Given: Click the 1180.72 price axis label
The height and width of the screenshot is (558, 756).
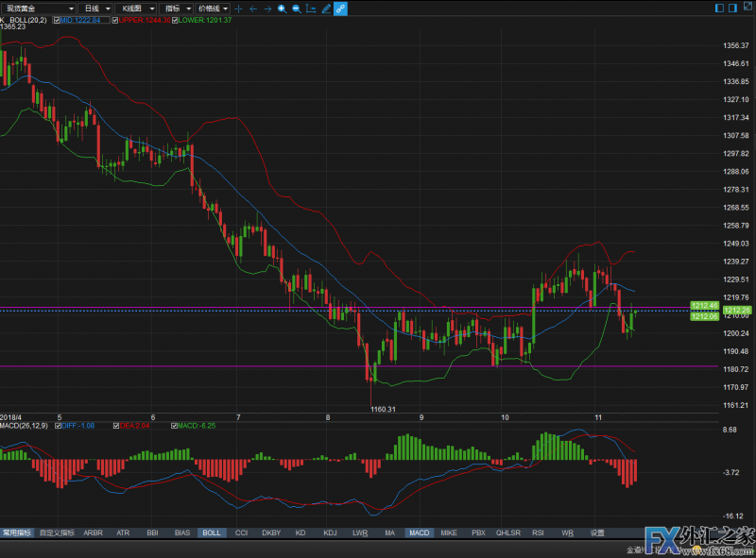Looking at the screenshot, I should [736, 369].
